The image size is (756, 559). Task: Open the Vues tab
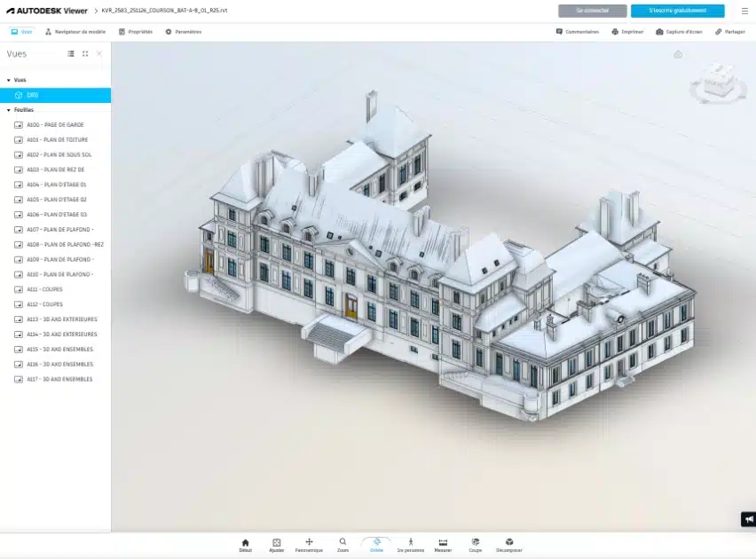(21, 32)
